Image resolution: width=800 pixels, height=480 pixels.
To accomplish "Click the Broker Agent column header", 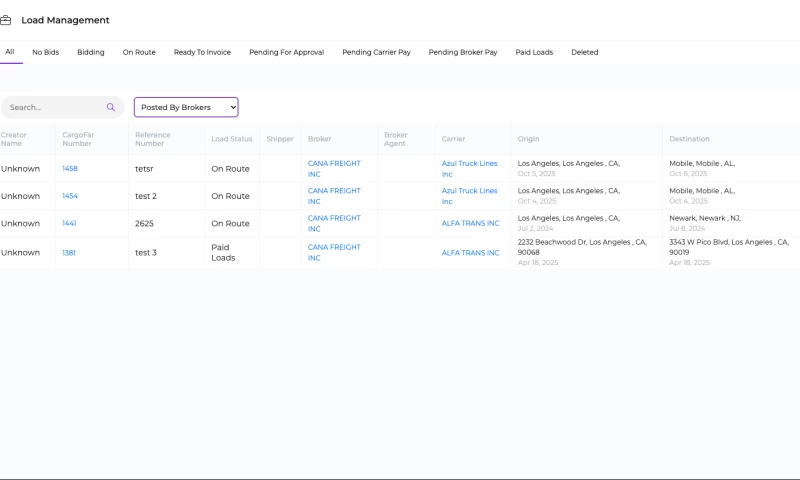I will tap(396, 139).
